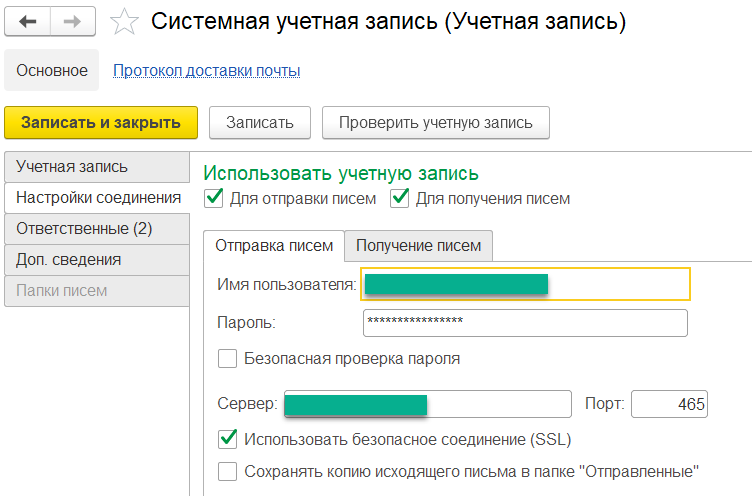Select 'Настройки соединения' side tab
Viewport: 752px width, 496px height.
[98, 198]
